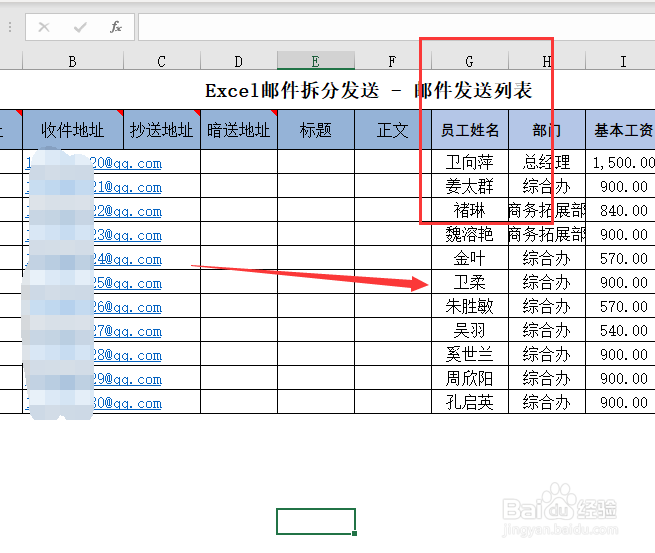Select the employee name cell 孔启英
This screenshot has height=553, width=655.
[x=470, y=402]
